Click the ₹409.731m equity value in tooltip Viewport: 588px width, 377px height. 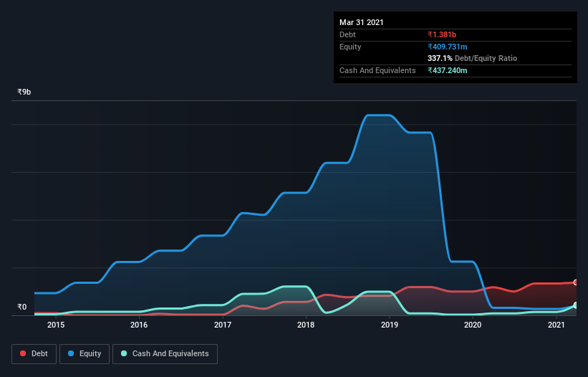pyautogui.click(x=448, y=47)
